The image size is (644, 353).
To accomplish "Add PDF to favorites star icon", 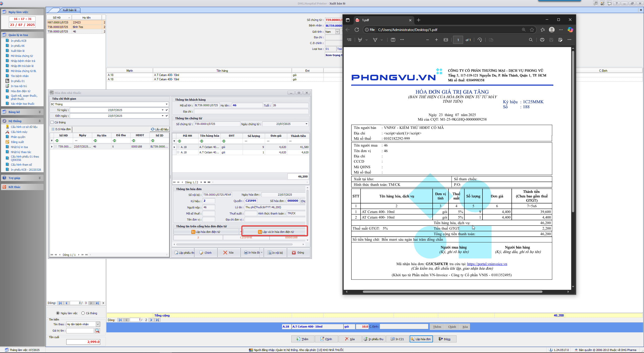I will point(532,30).
